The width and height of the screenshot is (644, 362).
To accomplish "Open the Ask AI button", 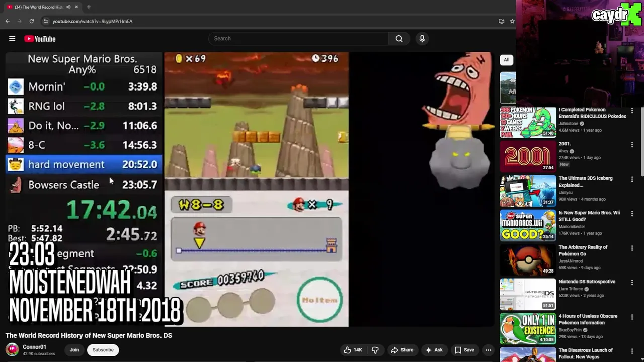I will click(x=434, y=350).
